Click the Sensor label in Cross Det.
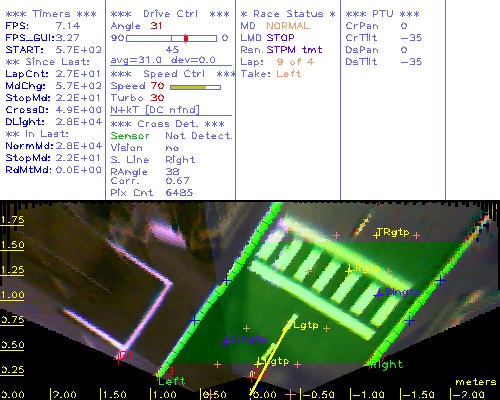Screen dimensions: 500x400 pos(130,136)
